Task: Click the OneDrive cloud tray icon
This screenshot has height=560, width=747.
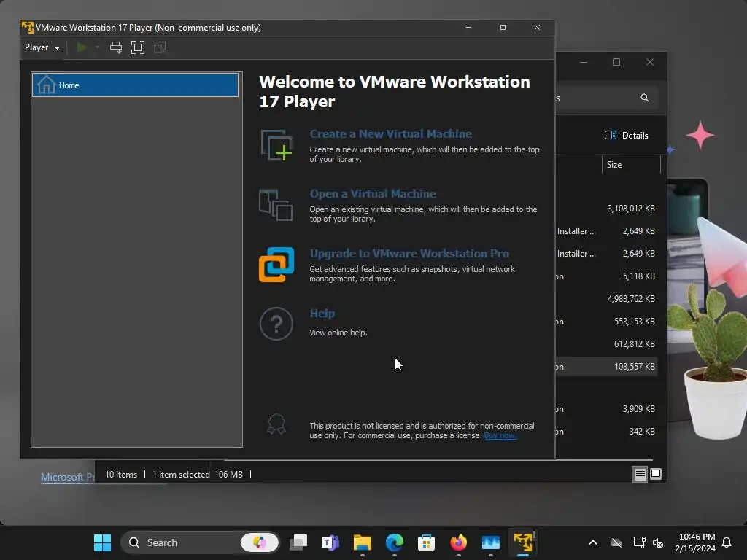Action: 616,542
